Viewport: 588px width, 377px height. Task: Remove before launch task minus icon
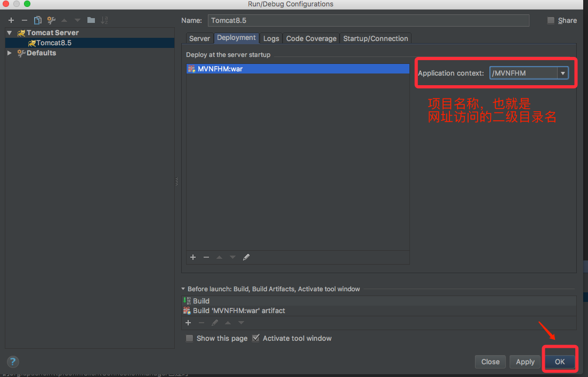tap(202, 323)
